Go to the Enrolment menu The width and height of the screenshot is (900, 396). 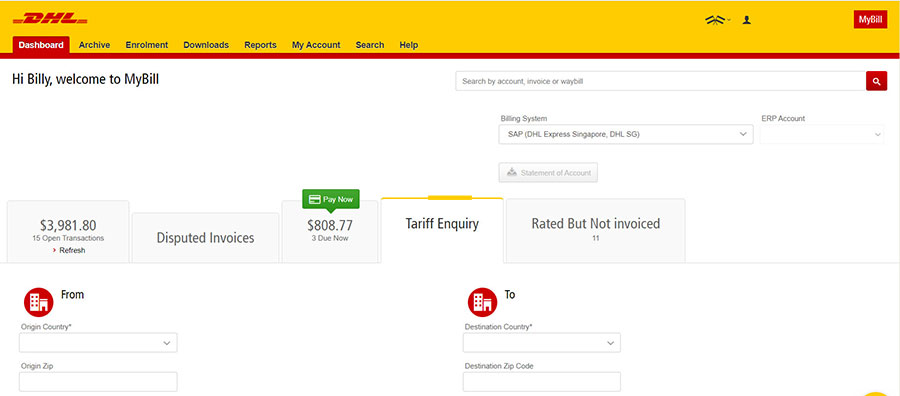pos(146,45)
